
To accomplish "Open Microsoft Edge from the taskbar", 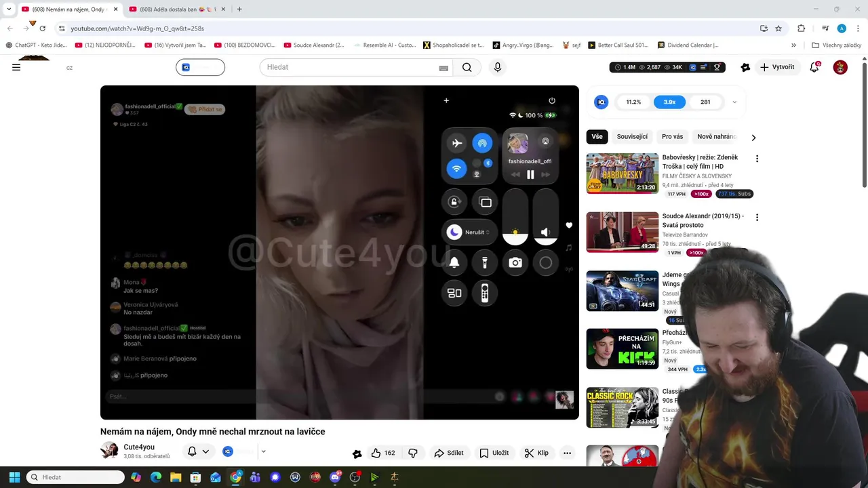I will coord(155,477).
